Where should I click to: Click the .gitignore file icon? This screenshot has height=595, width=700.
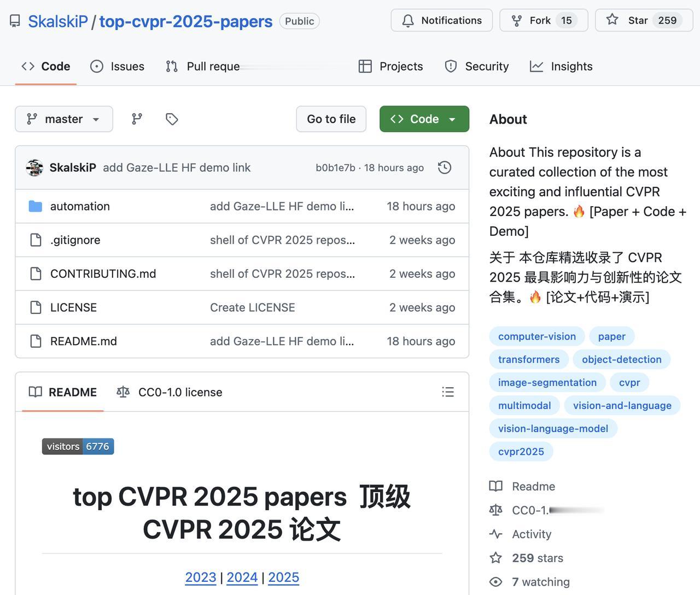[36, 240]
